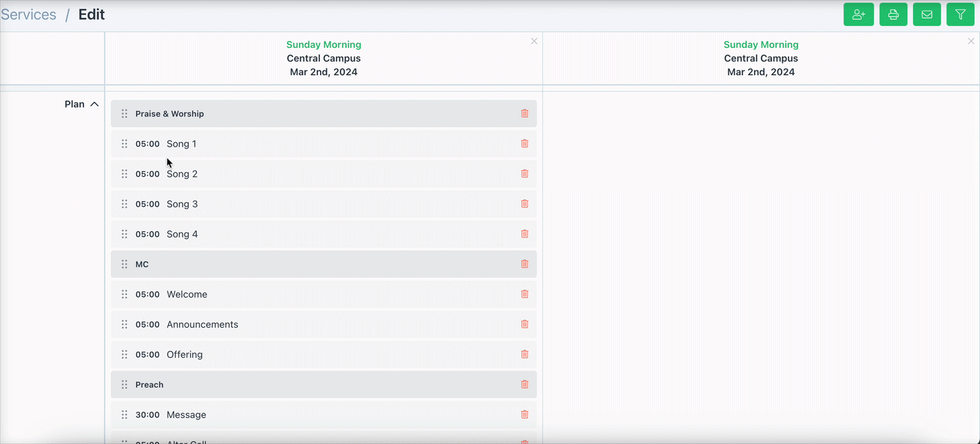Image resolution: width=980 pixels, height=444 pixels.
Task: Click the Announcements drag handle
Action: (124, 324)
